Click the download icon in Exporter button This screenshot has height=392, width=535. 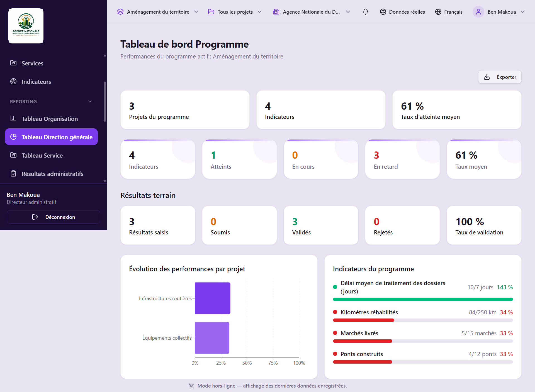point(487,77)
